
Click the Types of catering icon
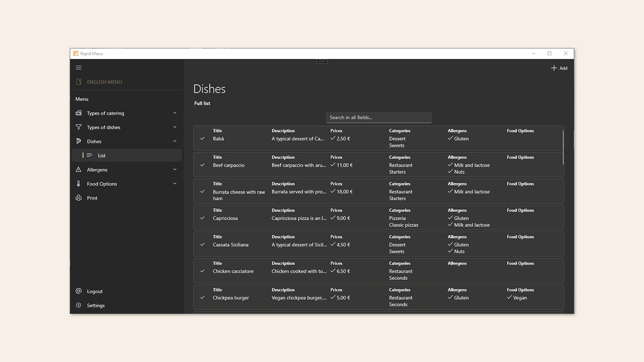[79, 113]
